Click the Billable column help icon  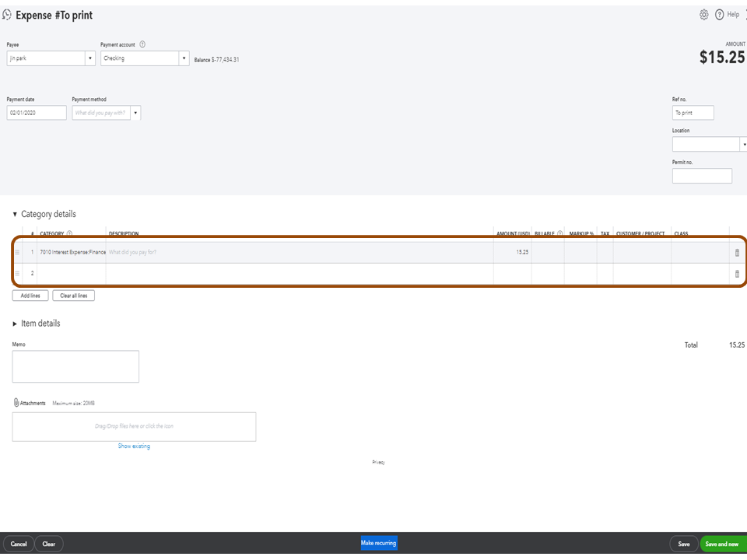pos(559,233)
